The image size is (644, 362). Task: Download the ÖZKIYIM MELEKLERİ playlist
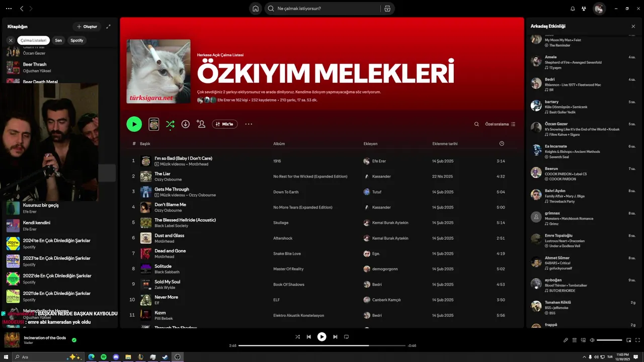tap(186, 124)
